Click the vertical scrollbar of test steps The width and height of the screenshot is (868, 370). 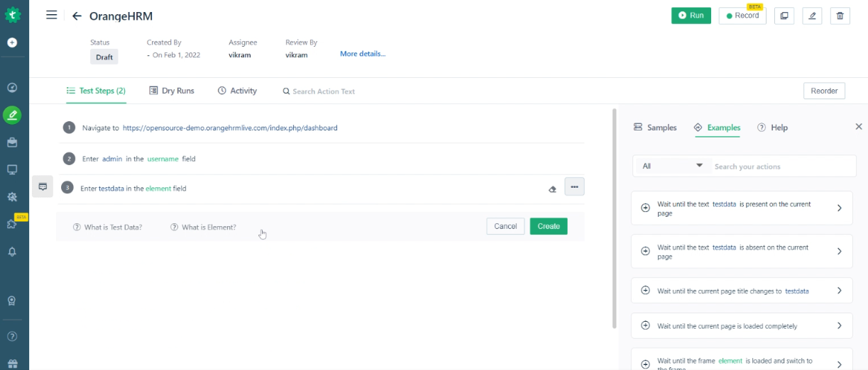pyautogui.click(x=614, y=218)
